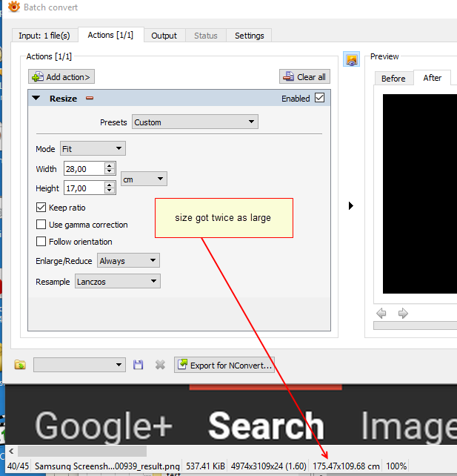This screenshot has height=476, width=457.
Task: Open the Status tab
Action: (206, 36)
